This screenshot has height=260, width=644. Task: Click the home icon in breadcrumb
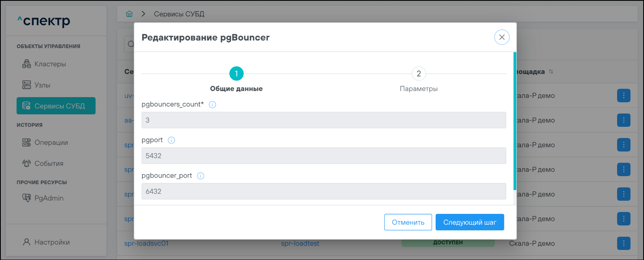(x=129, y=14)
